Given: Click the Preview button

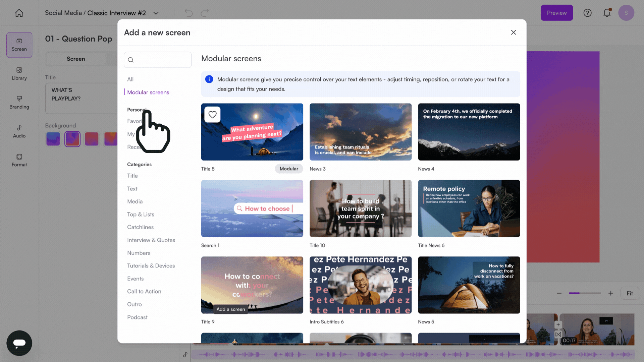Looking at the screenshot, I should pos(556,13).
